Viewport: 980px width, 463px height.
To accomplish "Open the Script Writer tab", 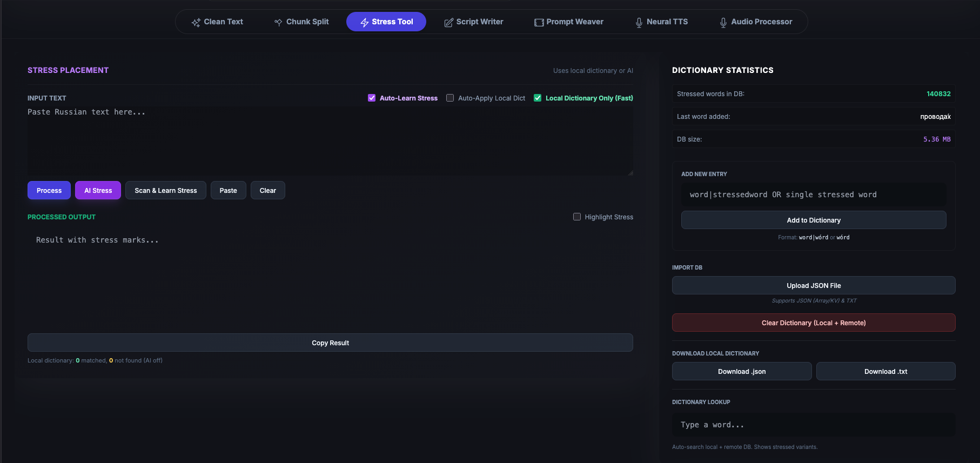I will pyautogui.click(x=474, y=22).
